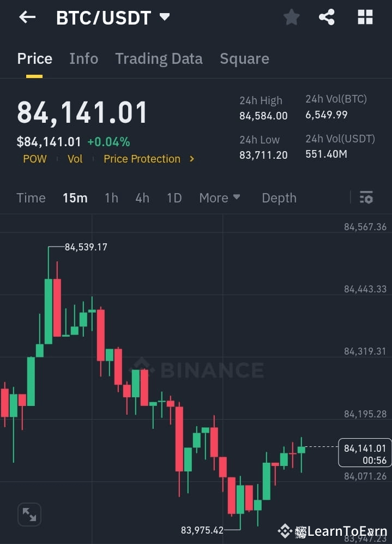
Task: Tap the grid menu icon top right
Action: pos(364,17)
